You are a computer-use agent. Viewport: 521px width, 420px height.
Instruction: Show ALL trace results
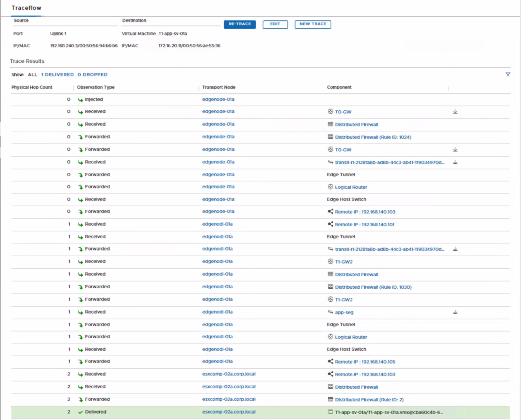32,75
